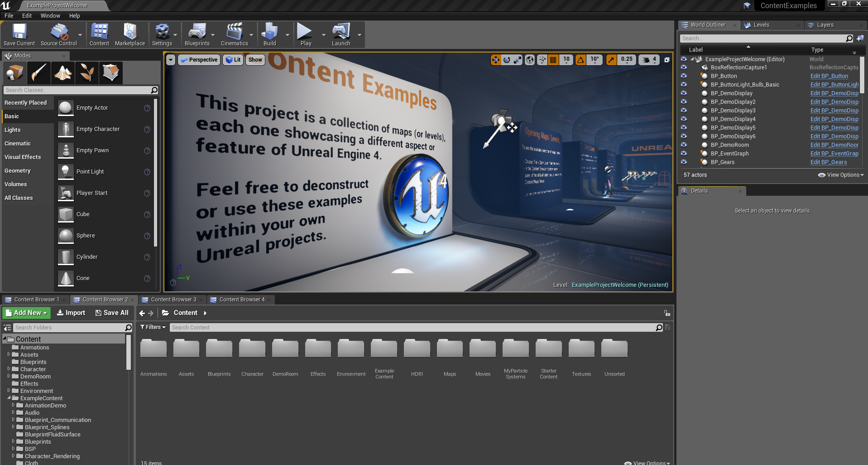Click the Launch toolbar icon
This screenshot has height=465, width=868.
click(341, 34)
